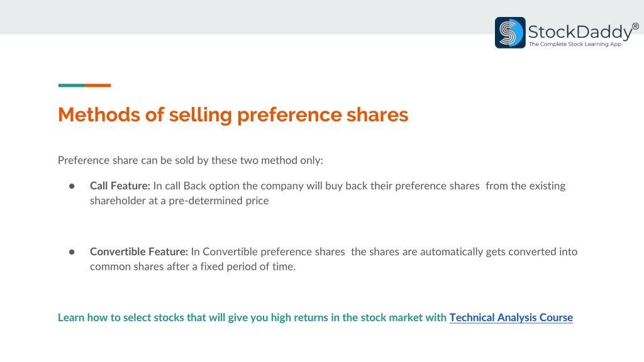Click the StockDaddy brand name text
This screenshot has height=362, width=644.
[579, 31]
